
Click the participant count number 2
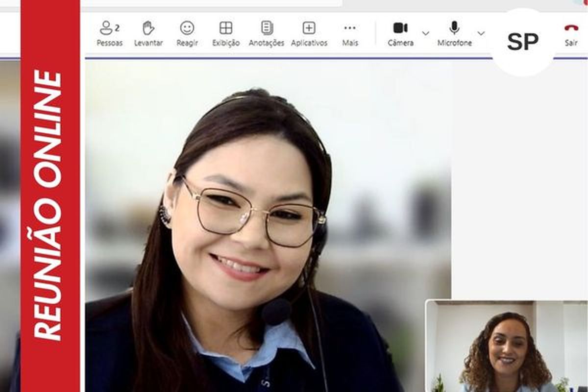coord(118,28)
